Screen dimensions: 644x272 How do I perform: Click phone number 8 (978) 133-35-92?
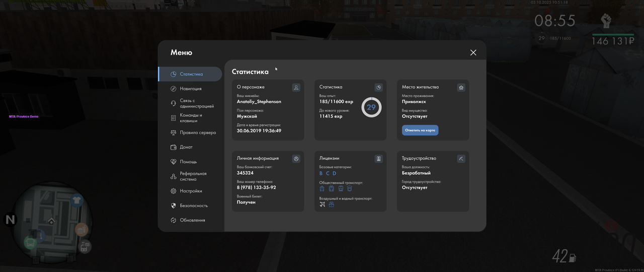coord(257,188)
